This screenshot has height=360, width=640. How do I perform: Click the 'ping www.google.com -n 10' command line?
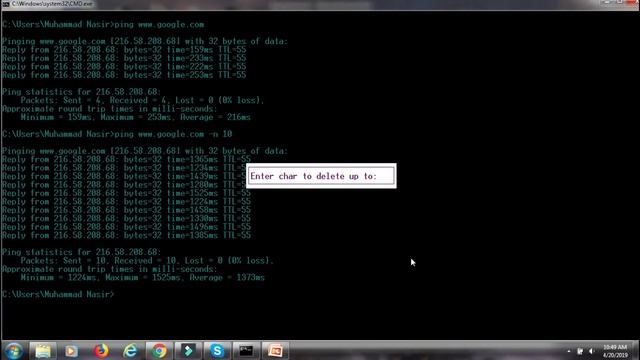click(x=117, y=134)
